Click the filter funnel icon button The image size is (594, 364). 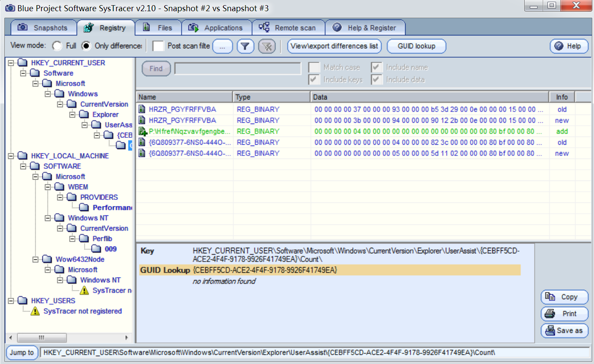(x=246, y=46)
